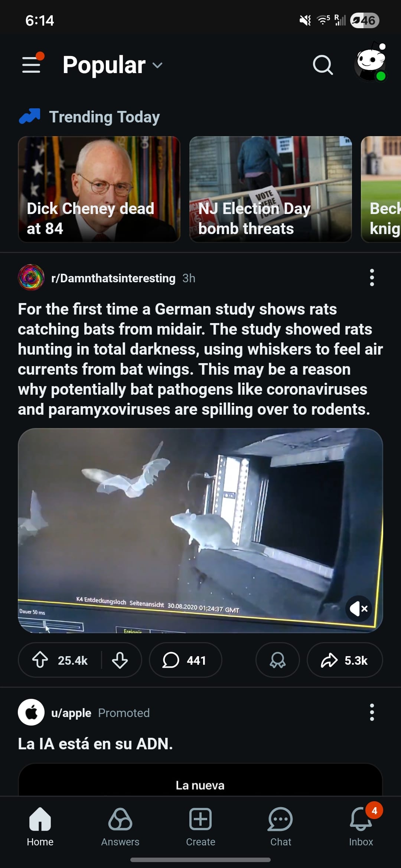
Task: Tap the search magnifier icon
Action: pyautogui.click(x=323, y=65)
